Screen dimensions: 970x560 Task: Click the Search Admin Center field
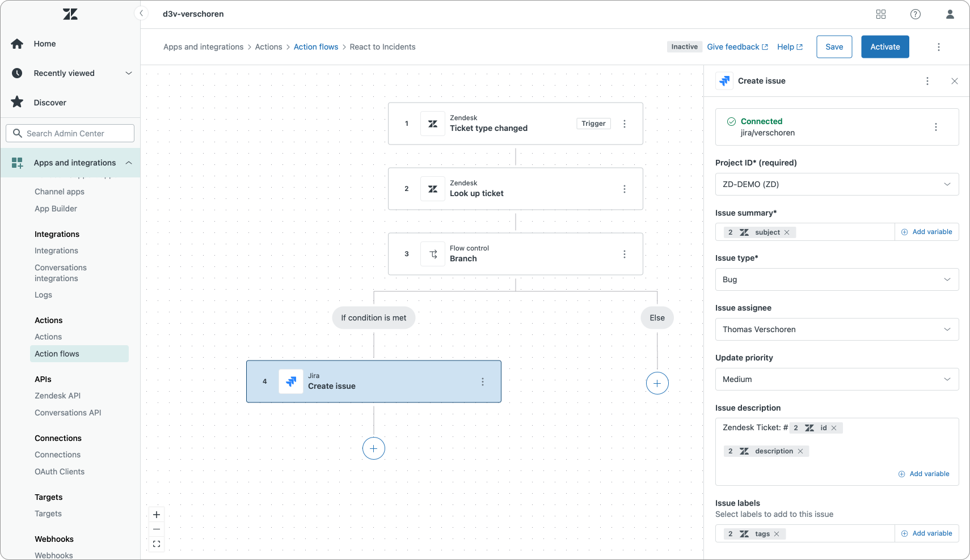point(70,133)
